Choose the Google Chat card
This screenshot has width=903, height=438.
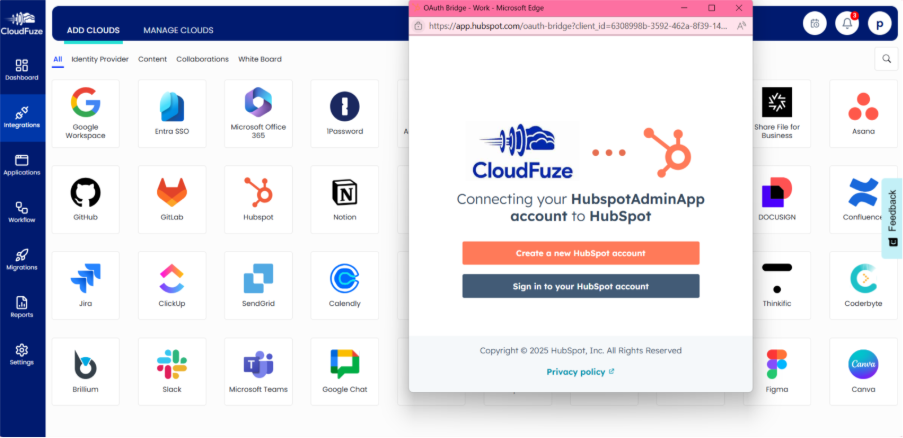click(x=344, y=371)
